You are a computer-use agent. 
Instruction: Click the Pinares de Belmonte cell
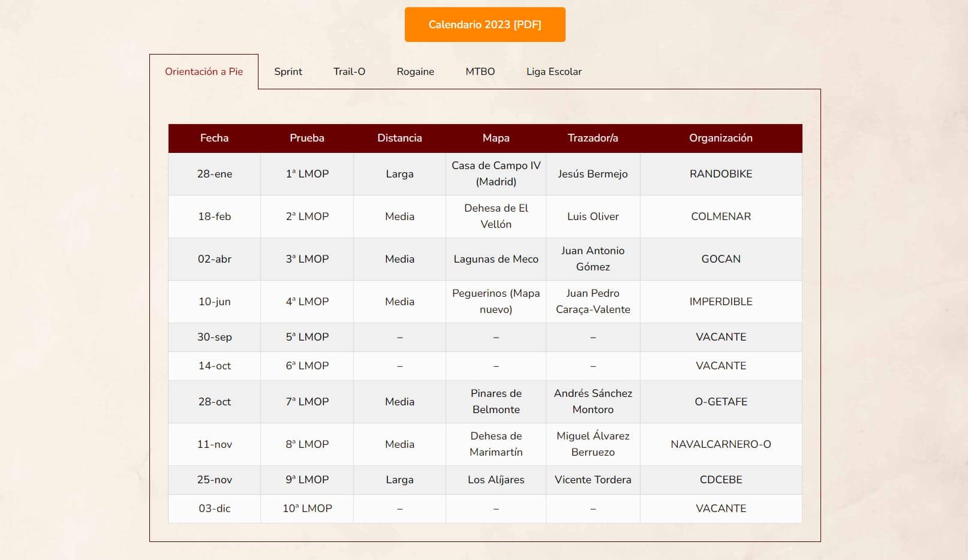click(x=496, y=402)
